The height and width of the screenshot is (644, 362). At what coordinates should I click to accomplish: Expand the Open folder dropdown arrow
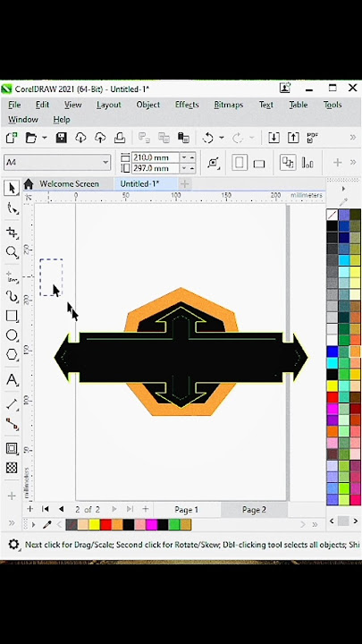pos(45,138)
